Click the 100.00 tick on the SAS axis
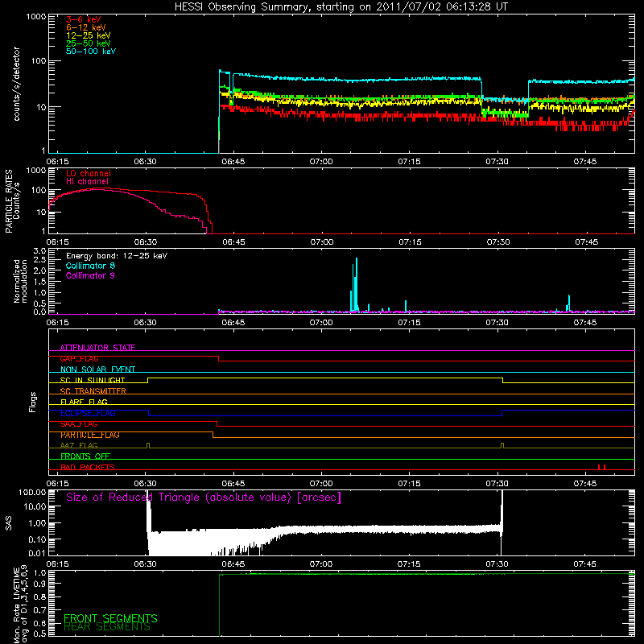The width and height of the screenshot is (644, 644). [32, 492]
